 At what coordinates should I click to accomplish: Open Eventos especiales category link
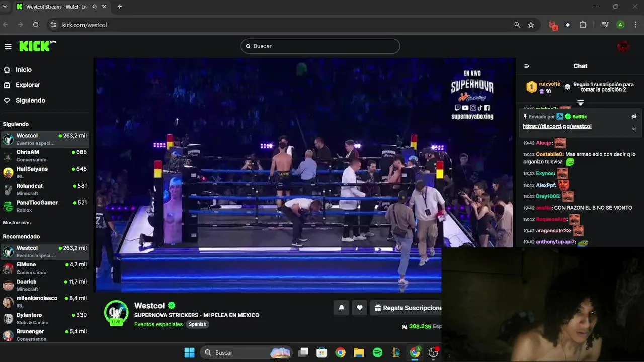(158, 324)
